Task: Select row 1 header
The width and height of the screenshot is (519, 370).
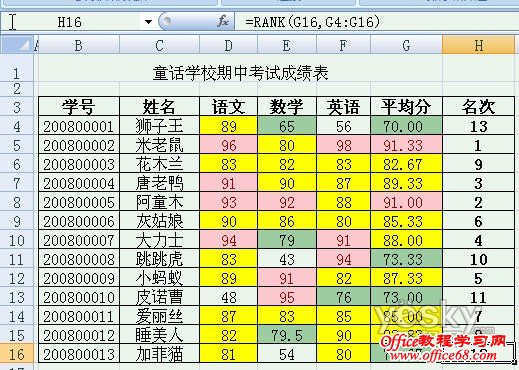Action: [17, 69]
